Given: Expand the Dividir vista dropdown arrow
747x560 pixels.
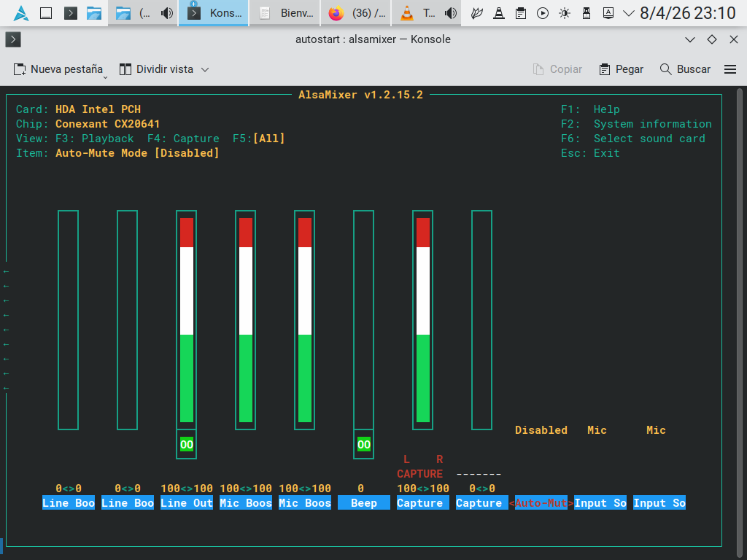Looking at the screenshot, I should coord(205,69).
